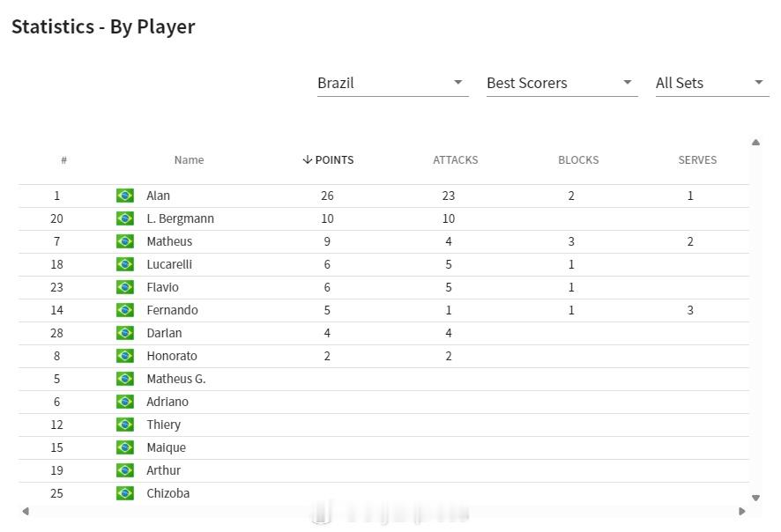781x532 pixels.
Task: Select player Matheus G. name
Action: [x=175, y=379]
